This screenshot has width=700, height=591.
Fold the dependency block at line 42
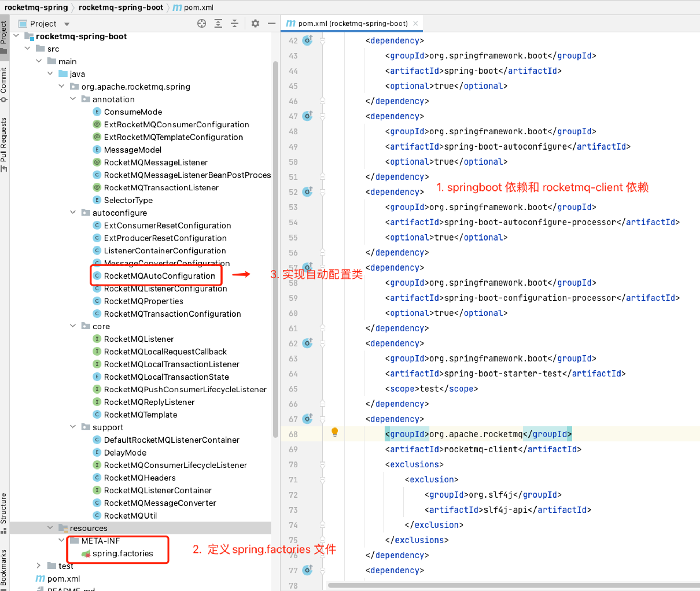coord(322,41)
